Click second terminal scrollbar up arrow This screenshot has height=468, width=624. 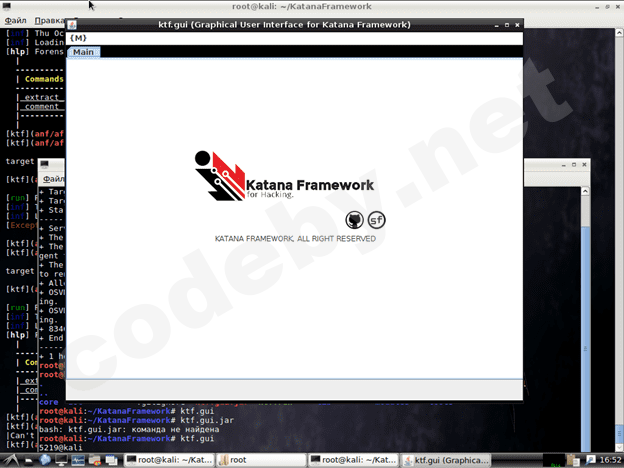click(x=585, y=191)
